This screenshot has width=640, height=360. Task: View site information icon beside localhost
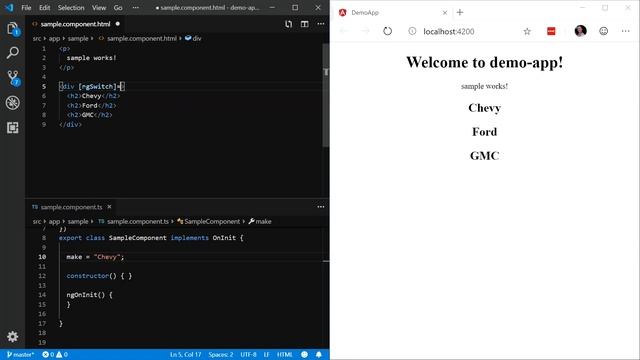tap(412, 31)
